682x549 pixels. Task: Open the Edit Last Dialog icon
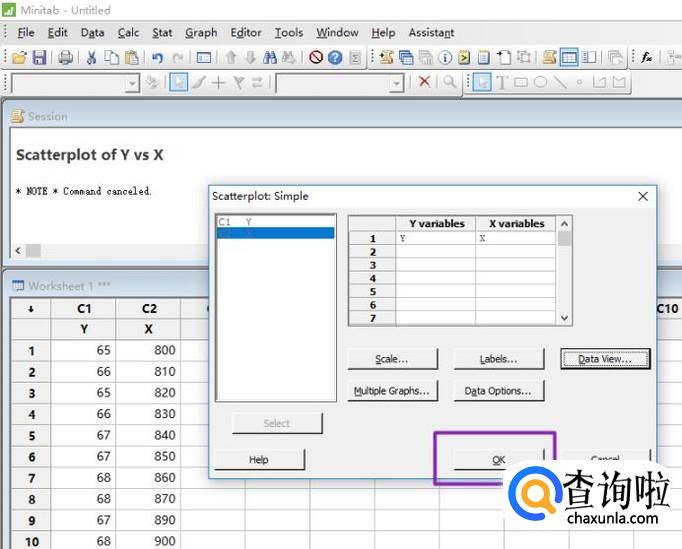(204, 57)
